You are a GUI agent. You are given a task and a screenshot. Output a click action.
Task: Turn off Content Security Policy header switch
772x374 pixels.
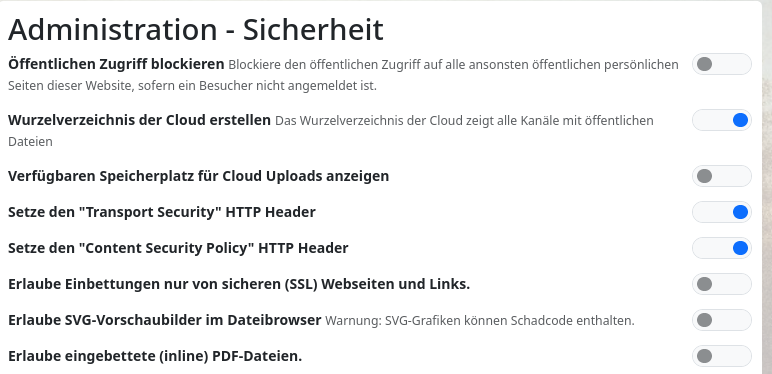pos(722,248)
